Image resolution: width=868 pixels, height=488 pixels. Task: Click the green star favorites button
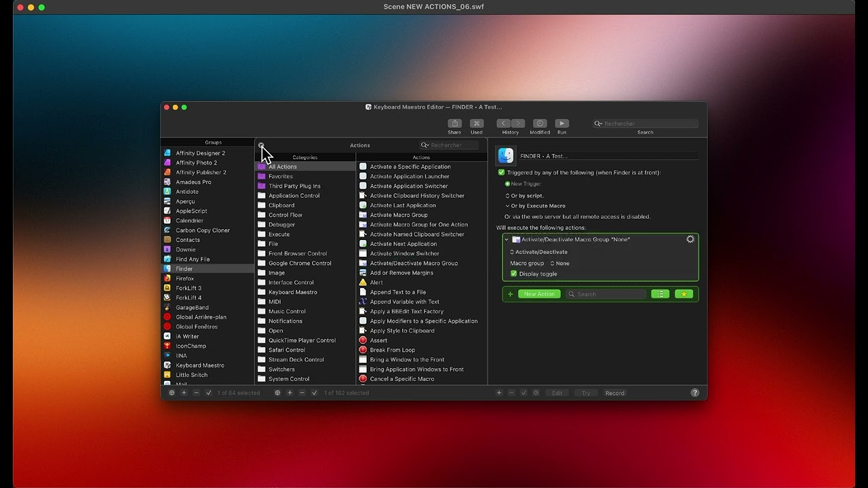tap(684, 294)
